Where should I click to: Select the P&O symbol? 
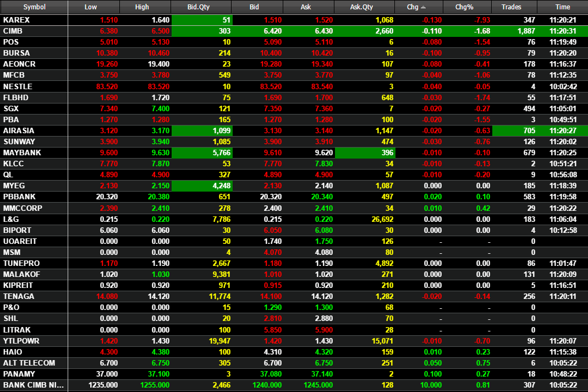(11, 307)
